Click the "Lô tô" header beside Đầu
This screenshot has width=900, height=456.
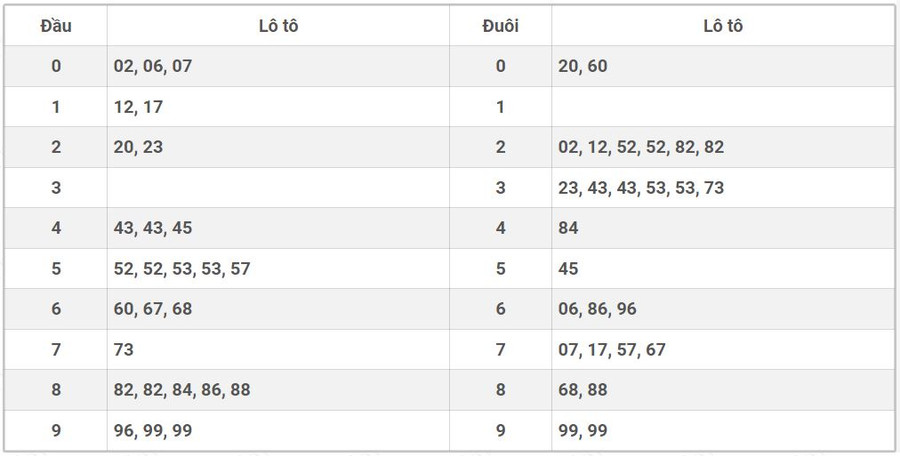(278, 26)
